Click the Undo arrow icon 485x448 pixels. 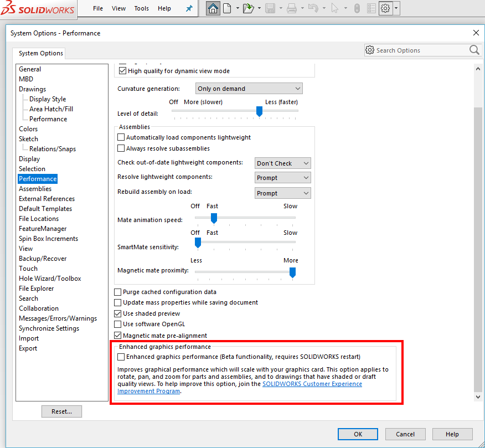tap(313, 8)
